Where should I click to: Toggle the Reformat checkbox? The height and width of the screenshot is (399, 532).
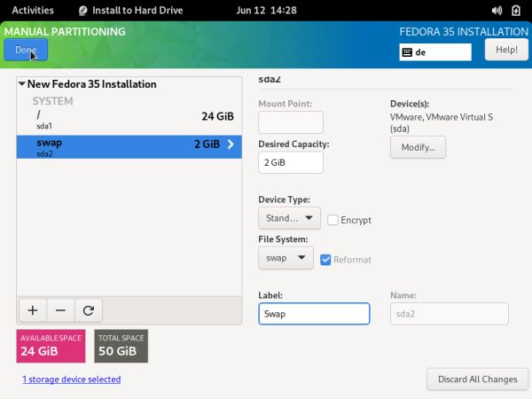coord(325,260)
